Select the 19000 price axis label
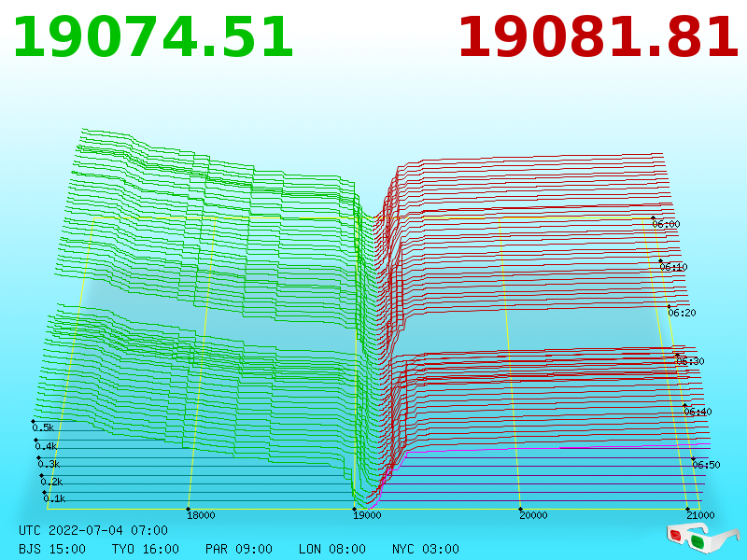Viewport: 747px width, 560px height. pos(367,515)
